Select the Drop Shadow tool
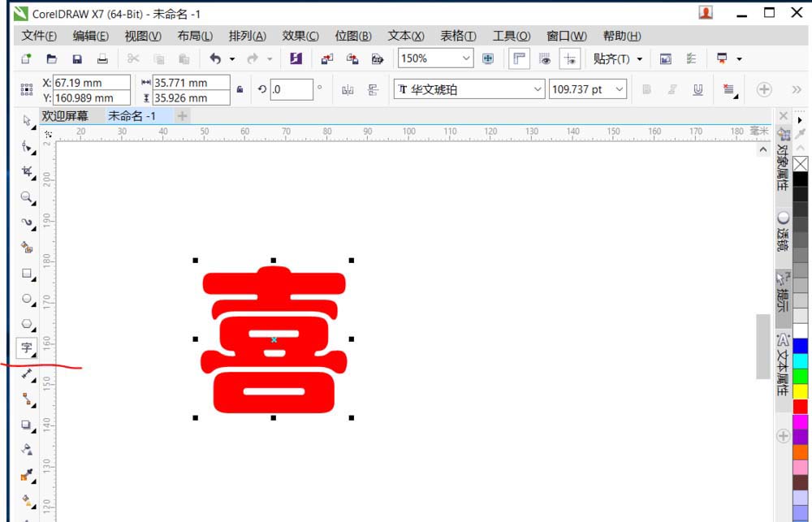Screen dimensions: 812x522 [x=27, y=425]
